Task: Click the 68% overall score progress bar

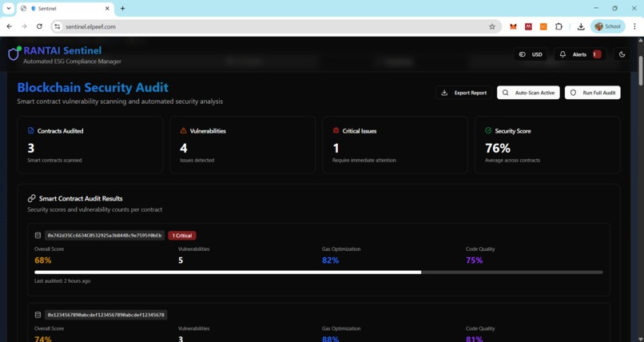Action: point(319,272)
